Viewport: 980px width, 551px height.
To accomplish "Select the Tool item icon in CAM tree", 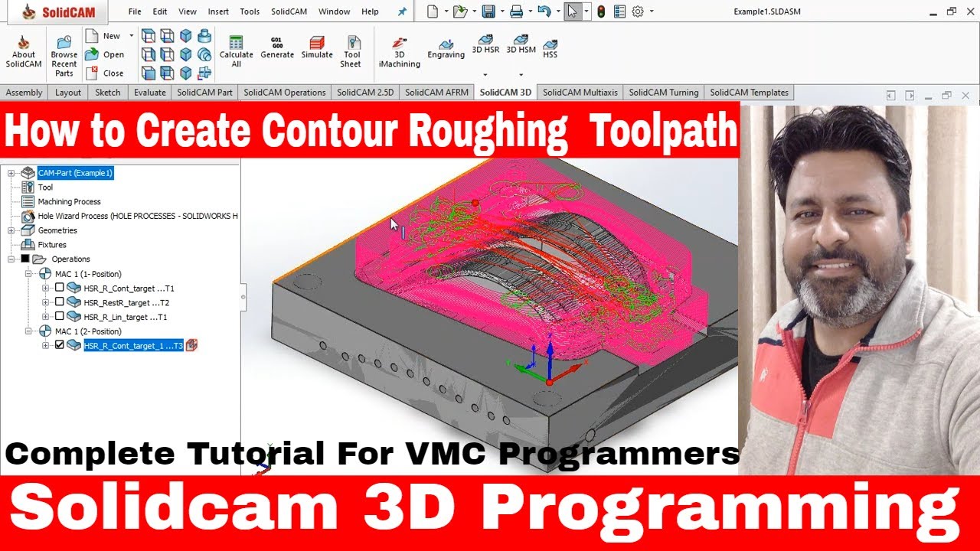I will (28, 187).
